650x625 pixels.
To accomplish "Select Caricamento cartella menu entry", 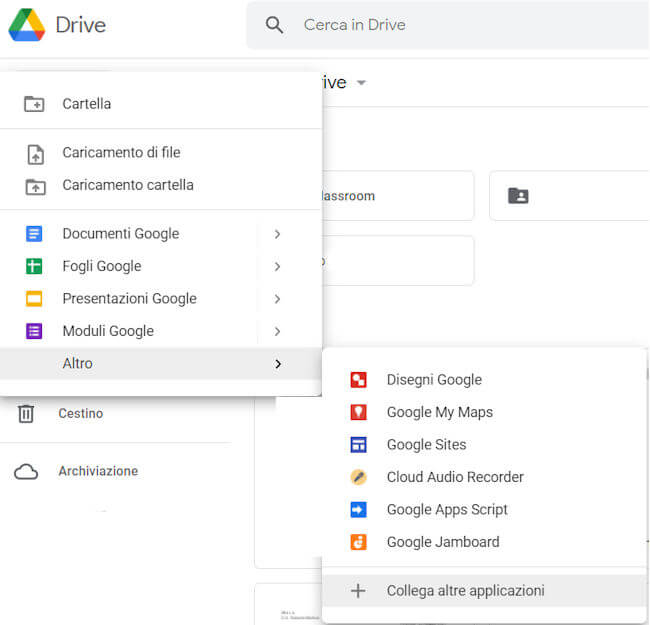I will (x=128, y=185).
